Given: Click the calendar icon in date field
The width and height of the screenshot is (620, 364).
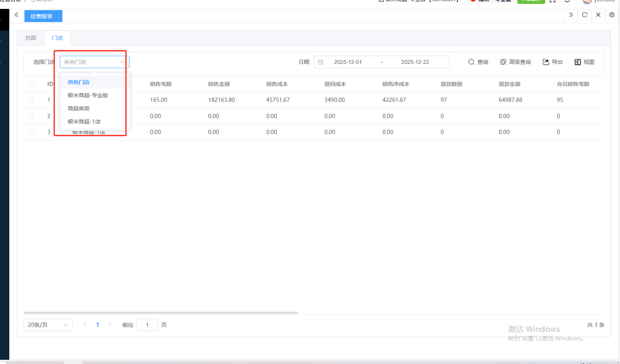Looking at the screenshot, I should 320,62.
